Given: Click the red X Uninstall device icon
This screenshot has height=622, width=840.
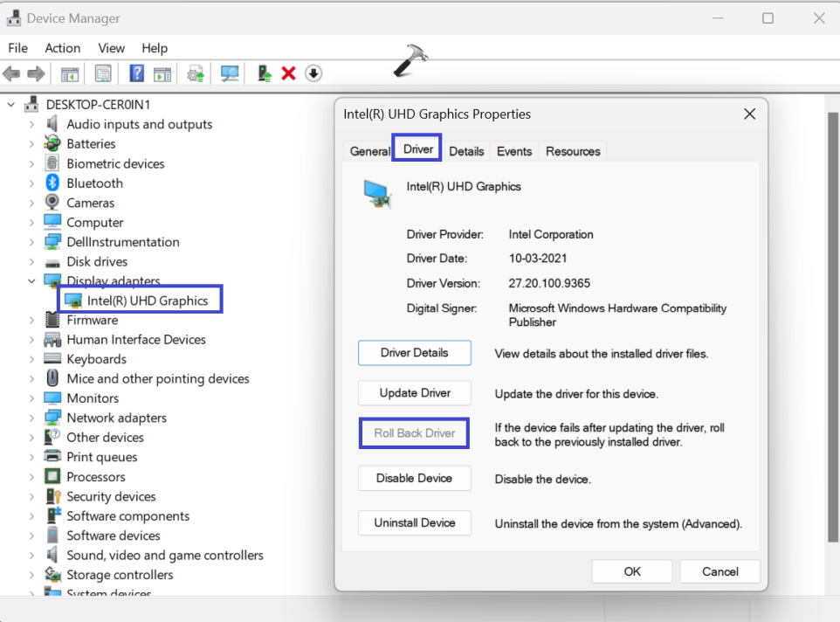Looking at the screenshot, I should coord(289,73).
